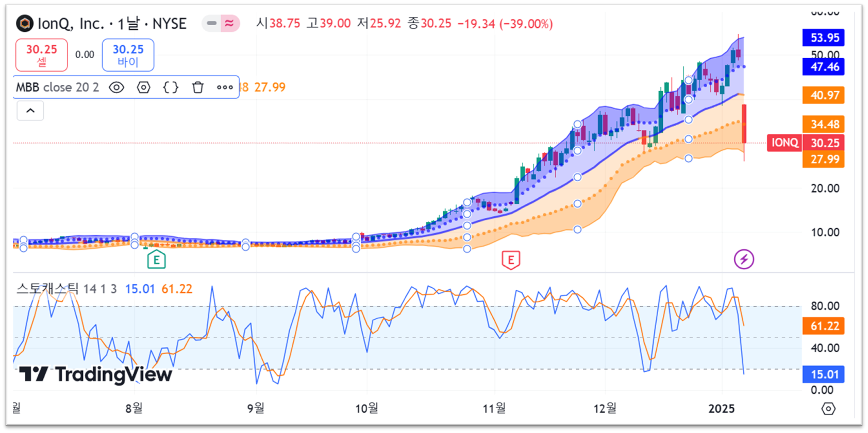Click the 40.97 orange price label

click(x=824, y=95)
